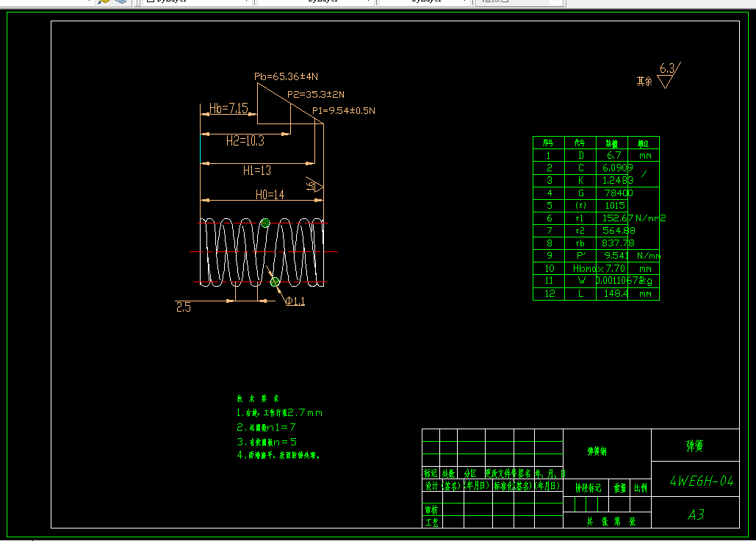Click the H2=10.3 dimension text
Viewport: 756px width, 541px height.
(245, 140)
